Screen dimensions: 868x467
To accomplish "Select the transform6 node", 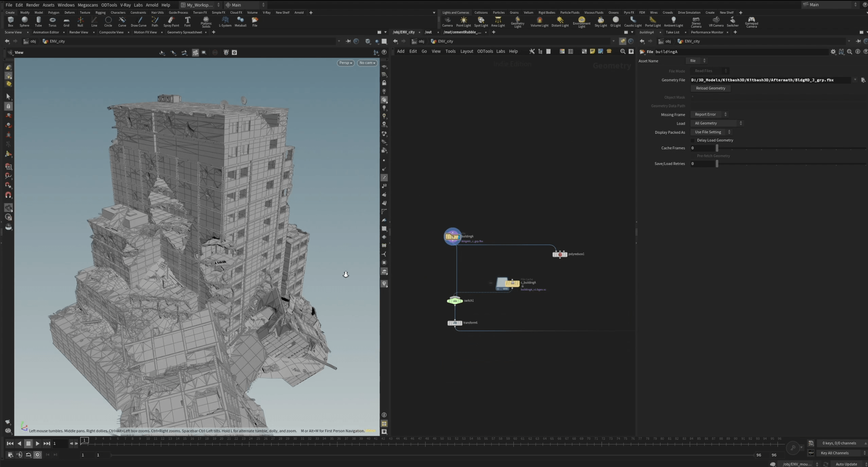I will 454,323.
